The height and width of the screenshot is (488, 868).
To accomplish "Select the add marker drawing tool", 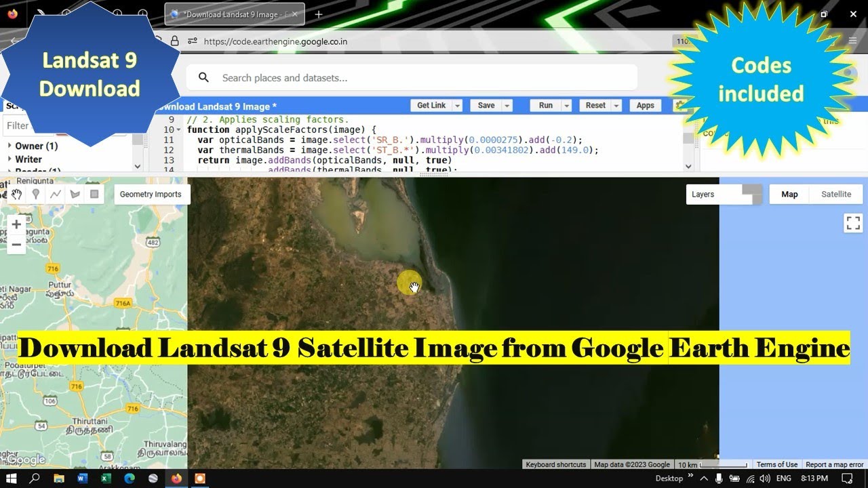I will pos(36,195).
